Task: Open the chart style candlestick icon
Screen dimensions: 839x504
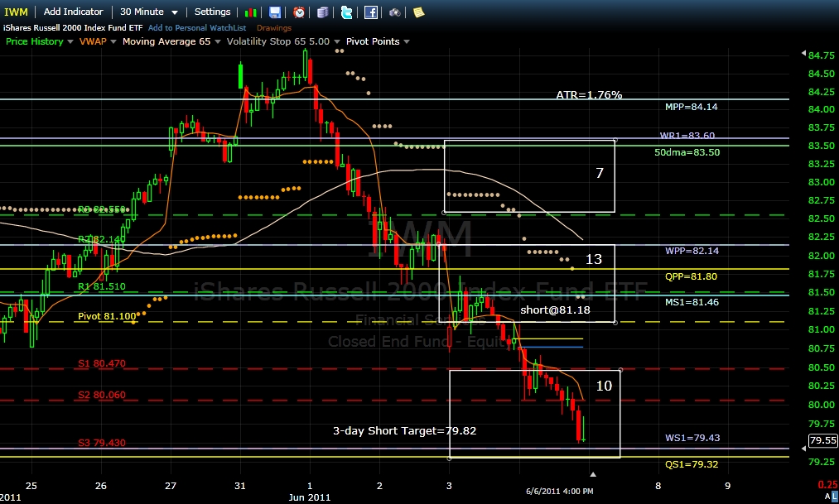Action: tap(250, 12)
